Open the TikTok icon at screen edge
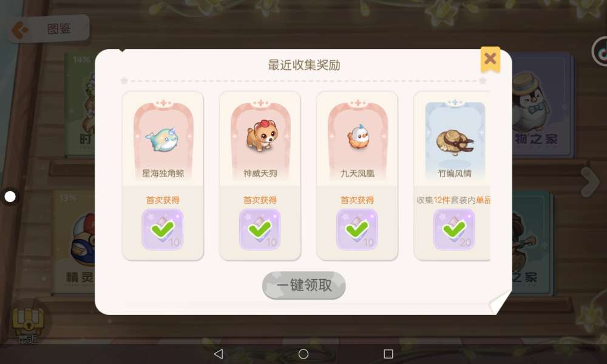The image size is (607, 364). point(600,52)
